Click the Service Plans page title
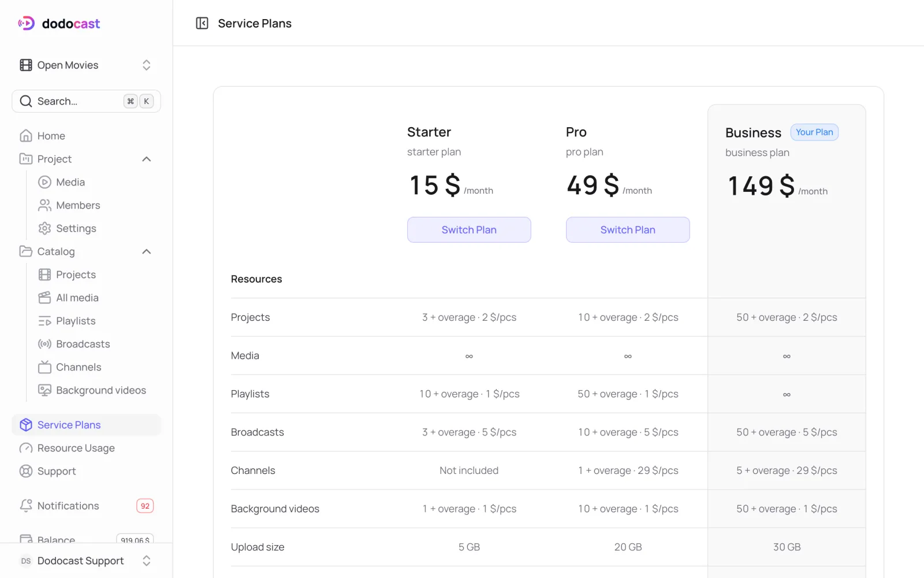 pos(255,24)
